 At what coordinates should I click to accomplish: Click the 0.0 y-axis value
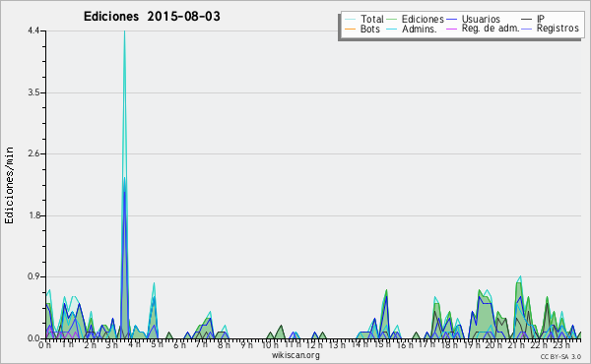(33, 338)
